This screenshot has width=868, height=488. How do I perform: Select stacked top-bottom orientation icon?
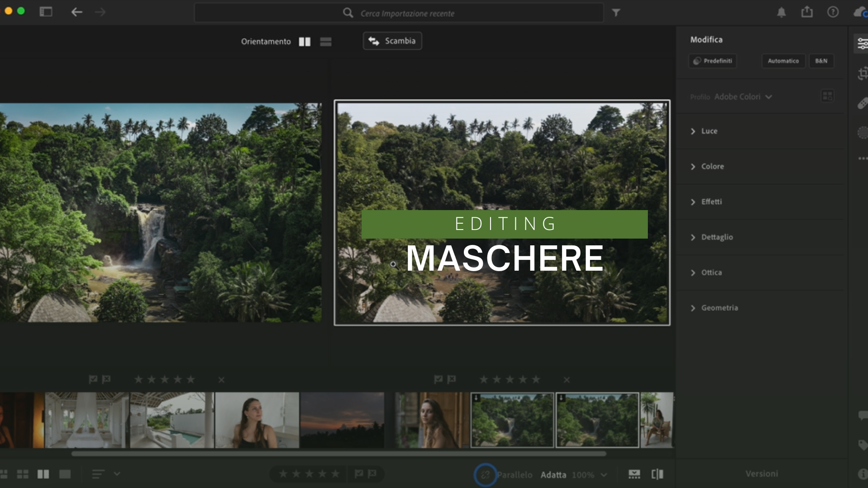[325, 42]
